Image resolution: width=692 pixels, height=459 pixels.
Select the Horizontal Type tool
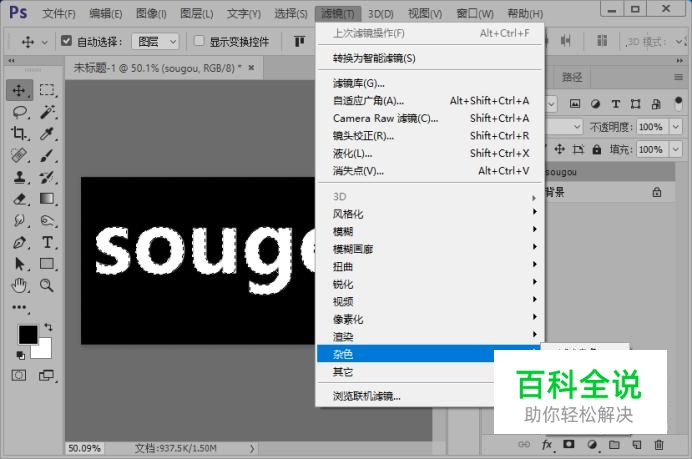click(47, 242)
